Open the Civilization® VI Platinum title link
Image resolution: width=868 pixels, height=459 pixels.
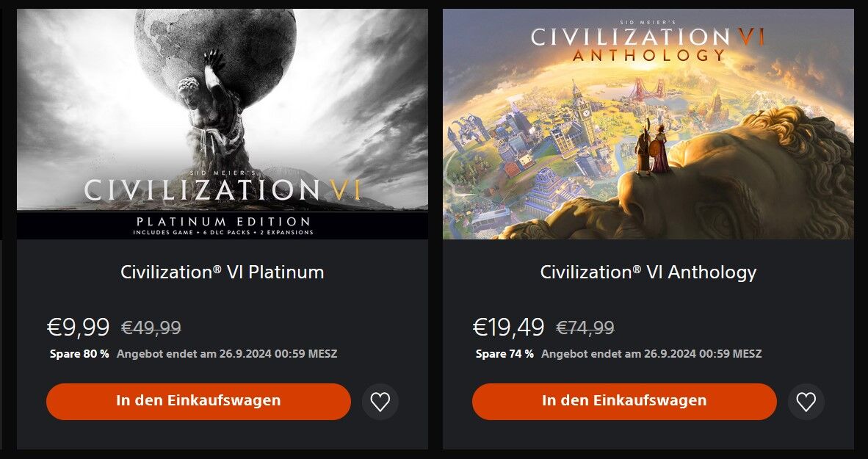tap(222, 272)
